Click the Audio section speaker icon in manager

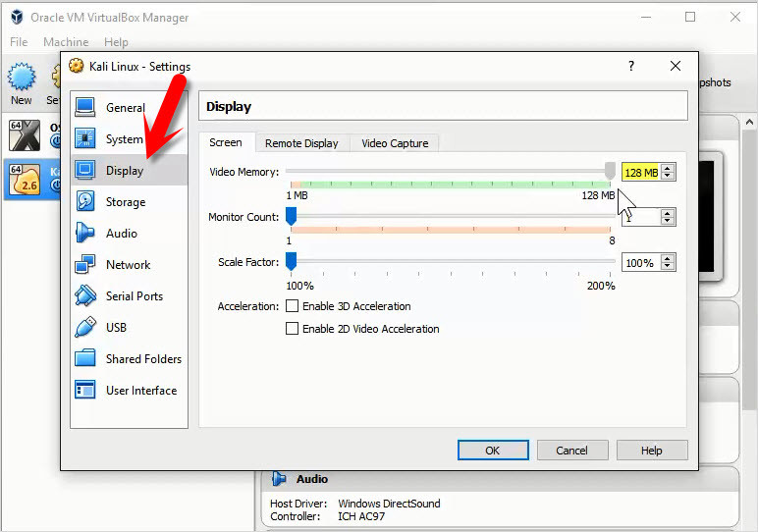279,479
